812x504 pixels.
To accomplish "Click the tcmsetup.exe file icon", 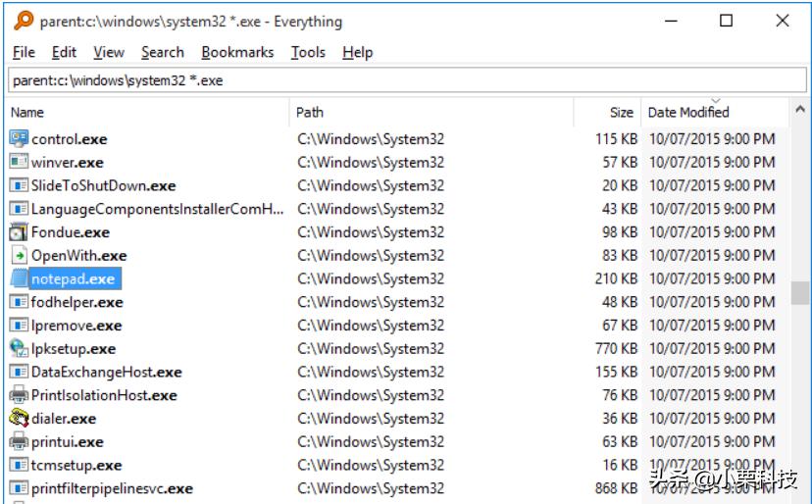I will pos(19,465).
